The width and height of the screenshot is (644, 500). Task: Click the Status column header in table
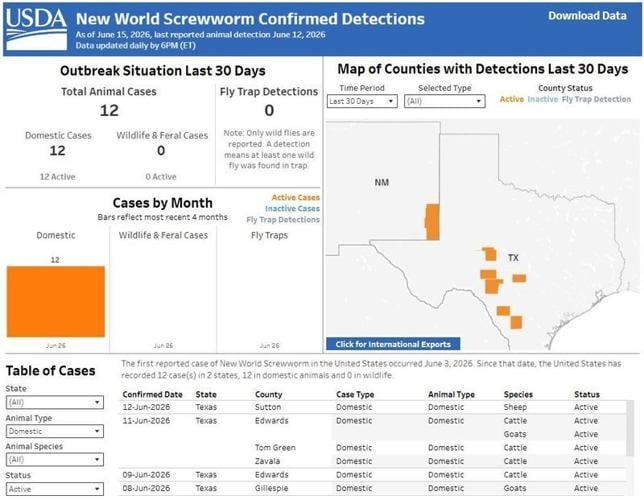click(x=586, y=394)
